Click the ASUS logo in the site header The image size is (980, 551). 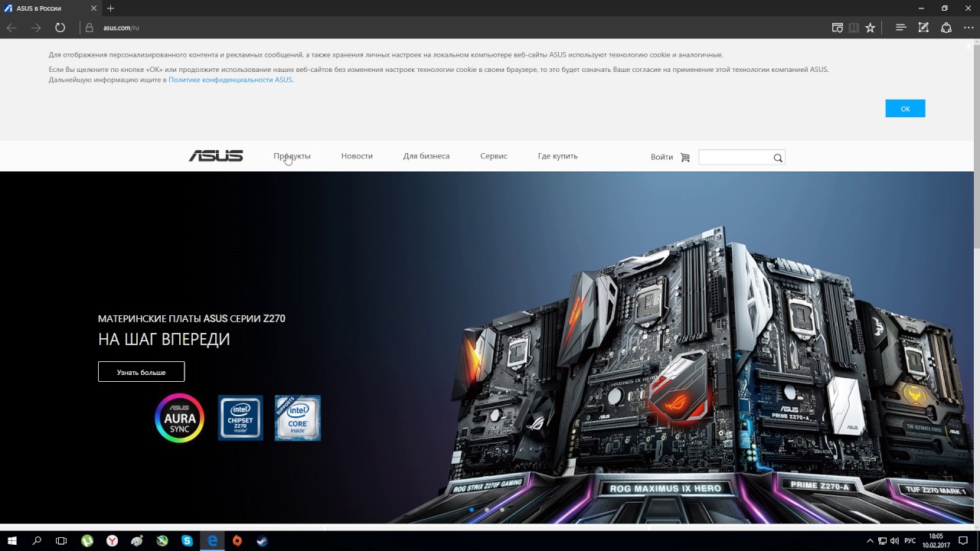[x=216, y=156]
